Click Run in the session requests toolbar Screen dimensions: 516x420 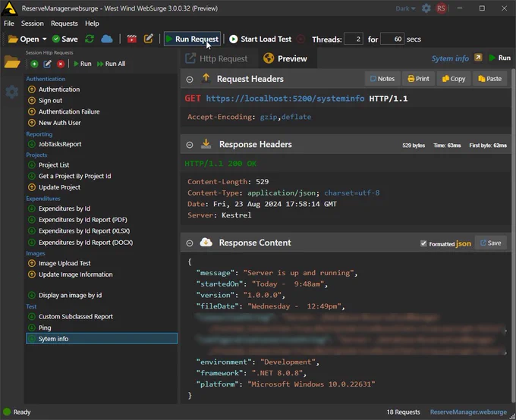[83, 64]
